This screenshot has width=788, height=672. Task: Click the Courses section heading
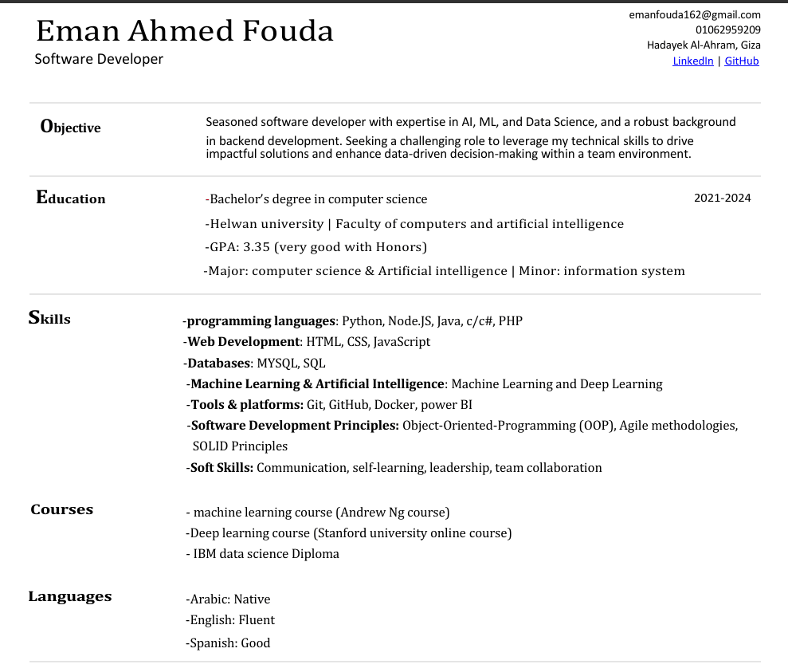(x=62, y=509)
